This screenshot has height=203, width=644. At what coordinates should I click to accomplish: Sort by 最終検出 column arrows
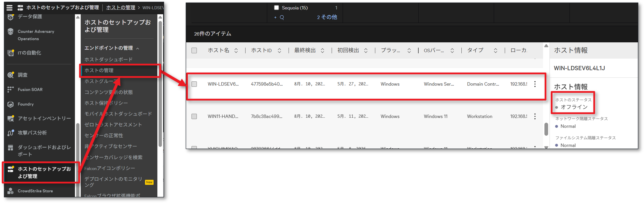pyautogui.click(x=323, y=50)
